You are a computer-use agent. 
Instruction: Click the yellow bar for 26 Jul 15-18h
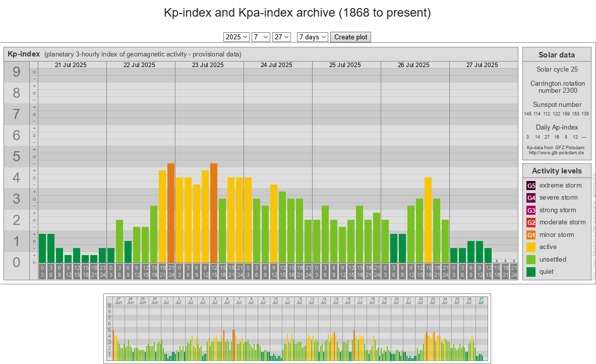pyautogui.click(x=428, y=220)
